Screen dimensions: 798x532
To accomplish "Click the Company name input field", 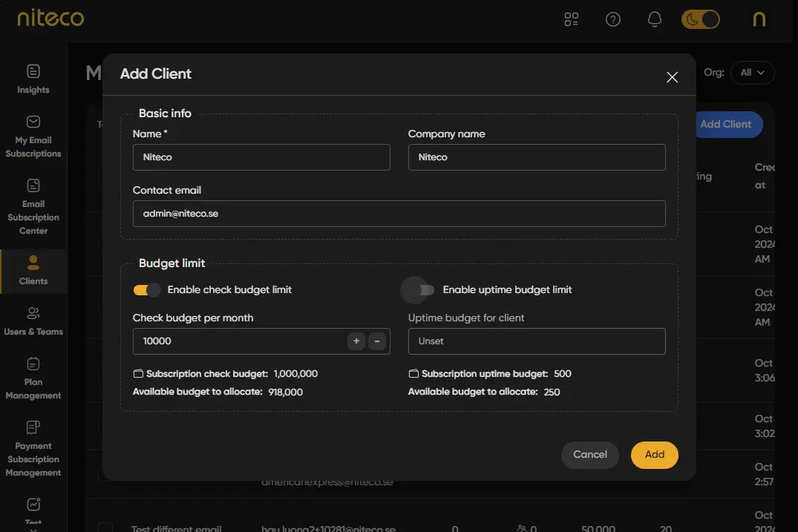I will 537,157.
